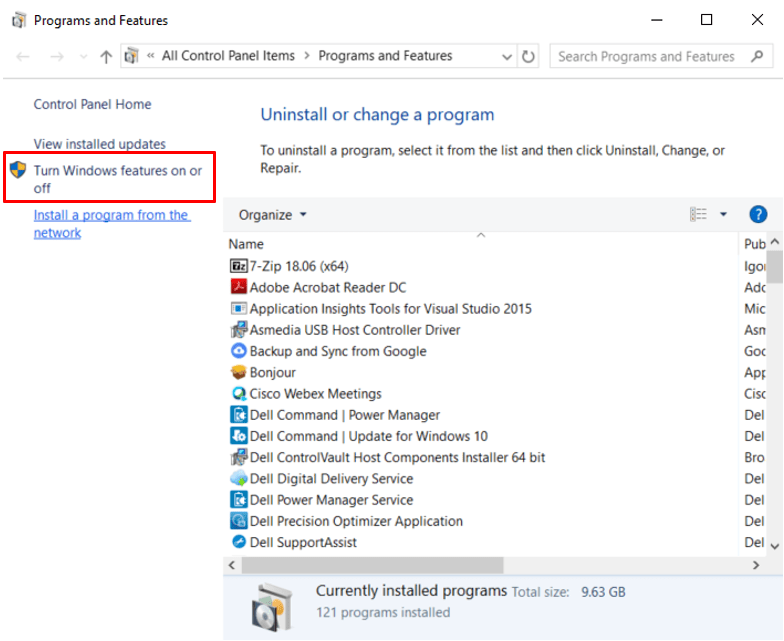Screen dimensions: 784x641
Task: Select Adobe Acrobat Reader DC entry
Action: click(328, 288)
